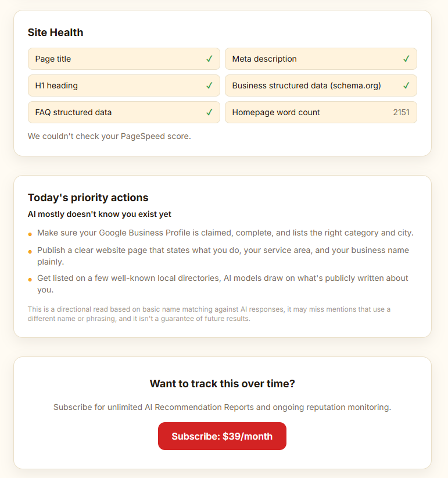Screen dimensions: 448x478
Task: Select the Meta description health row
Action: [321, 59]
